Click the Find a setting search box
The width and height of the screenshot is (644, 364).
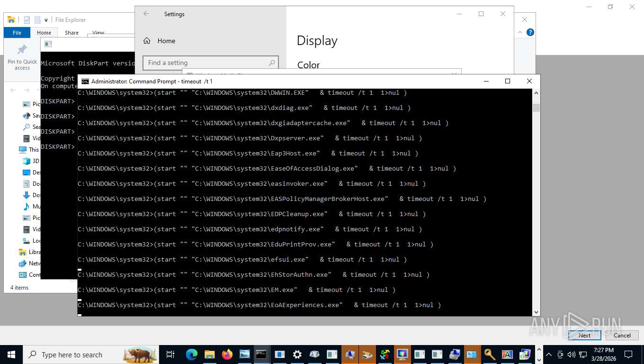211,63
